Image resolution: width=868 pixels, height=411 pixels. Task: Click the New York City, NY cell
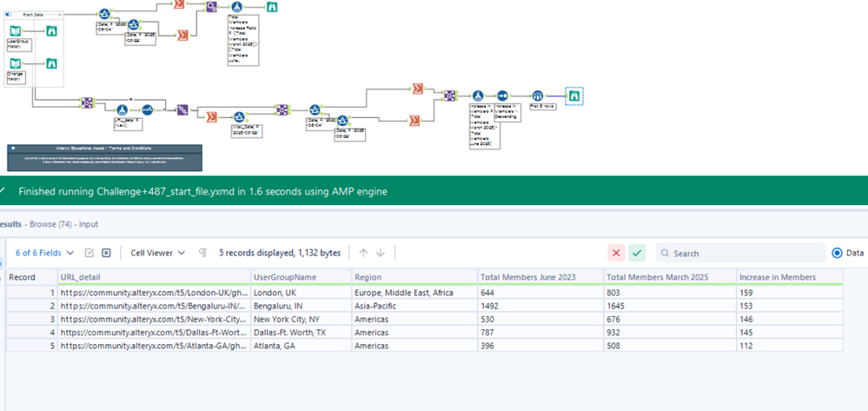click(301, 319)
